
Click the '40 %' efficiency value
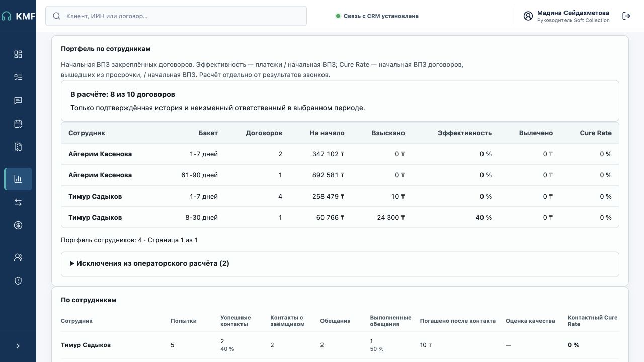pyautogui.click(x=484, y=218)
